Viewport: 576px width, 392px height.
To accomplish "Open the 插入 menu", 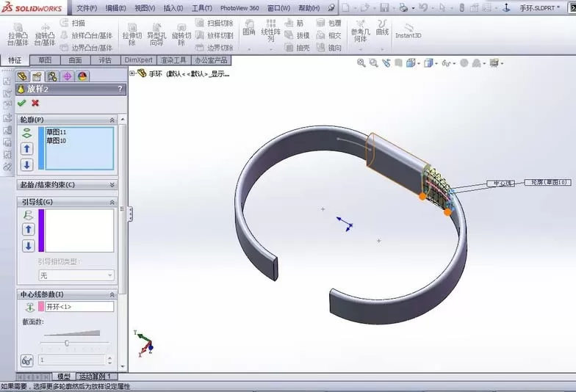I will click(173, 7).
